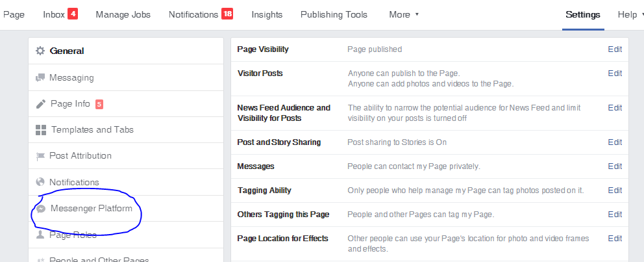Open the Page tab

14,15
